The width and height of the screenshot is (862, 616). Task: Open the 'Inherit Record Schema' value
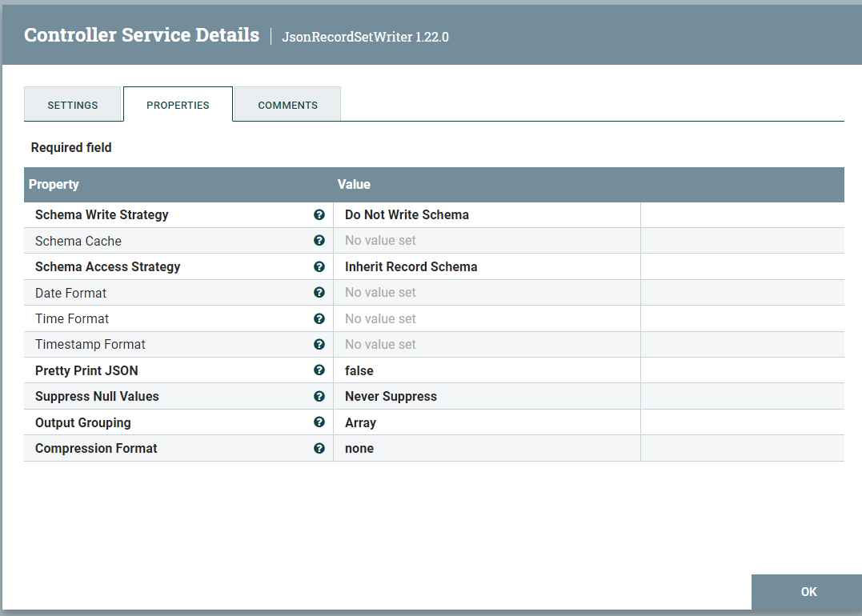411,266
